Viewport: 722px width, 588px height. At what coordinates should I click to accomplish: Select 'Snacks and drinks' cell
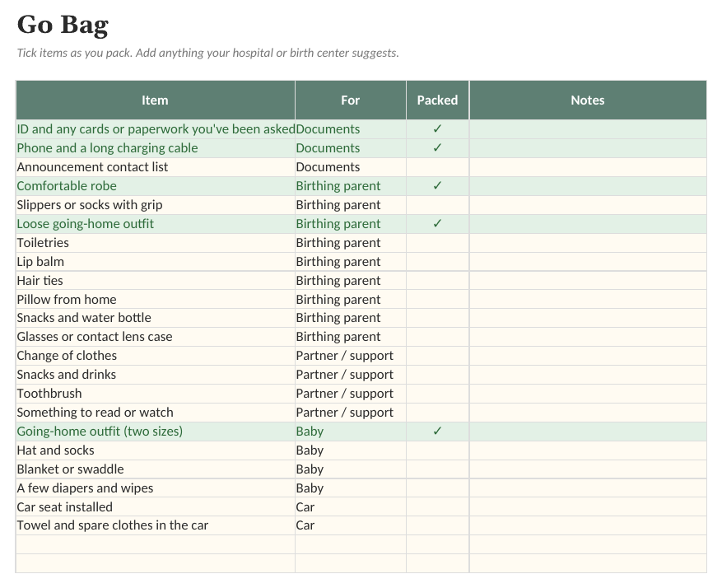155,375
